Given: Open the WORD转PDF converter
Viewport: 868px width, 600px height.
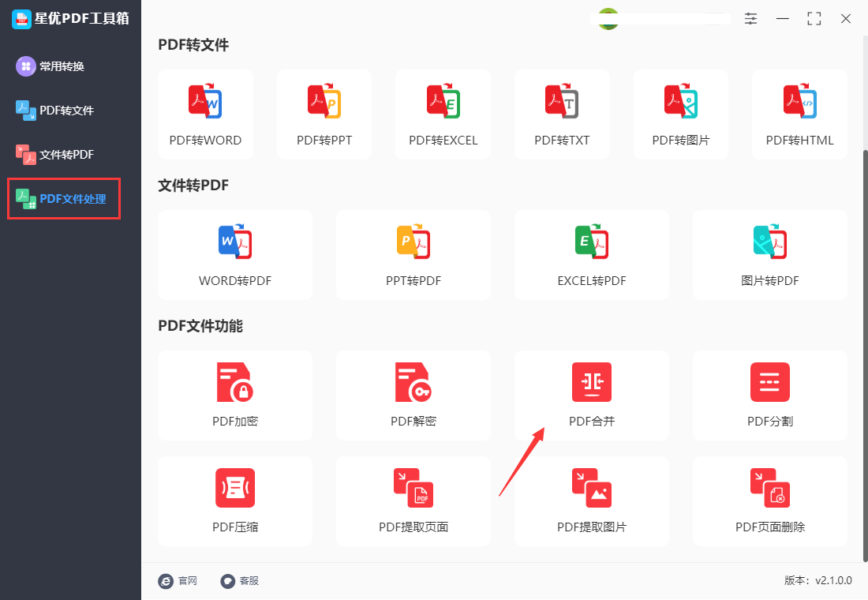Looking at the screenshot, I should pos(234,254).
